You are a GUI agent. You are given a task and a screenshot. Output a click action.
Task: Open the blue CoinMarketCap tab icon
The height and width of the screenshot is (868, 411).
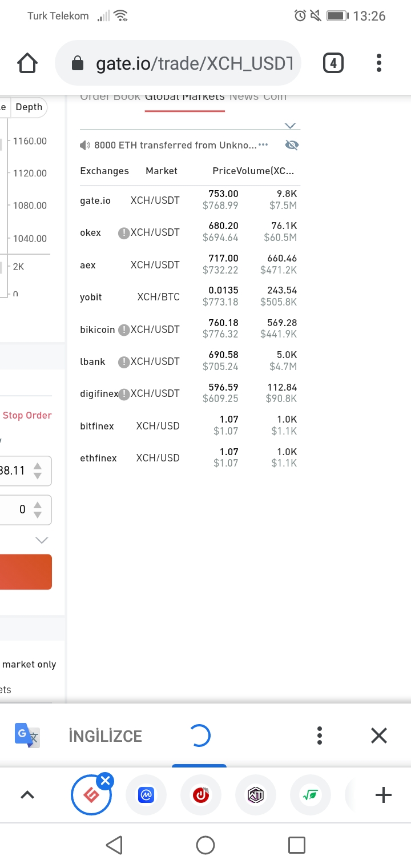coord(146,795)
